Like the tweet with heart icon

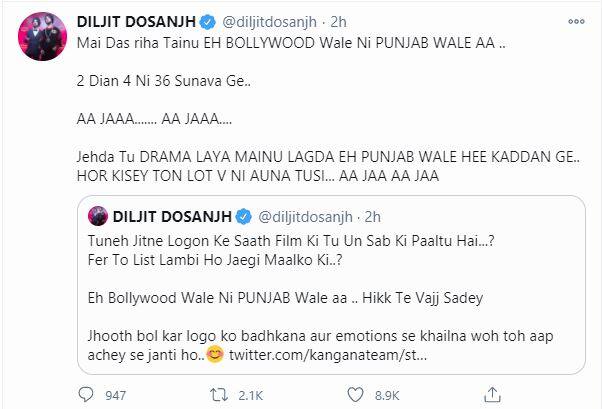355,395
